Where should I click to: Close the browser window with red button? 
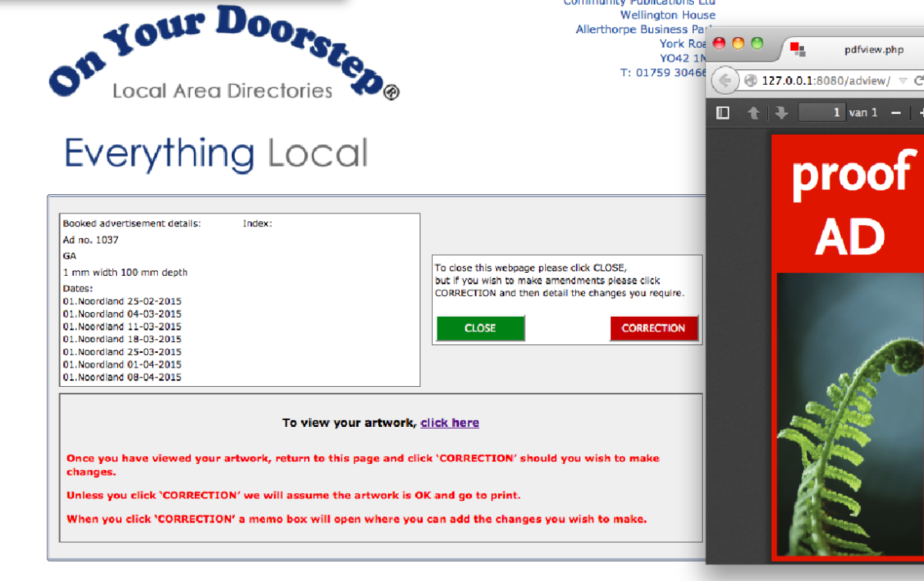[x=720, y=43]
